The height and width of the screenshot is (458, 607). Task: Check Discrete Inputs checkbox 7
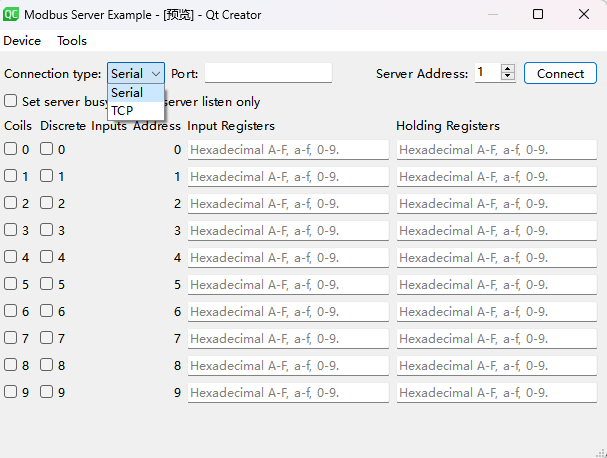tap(46, 338)
